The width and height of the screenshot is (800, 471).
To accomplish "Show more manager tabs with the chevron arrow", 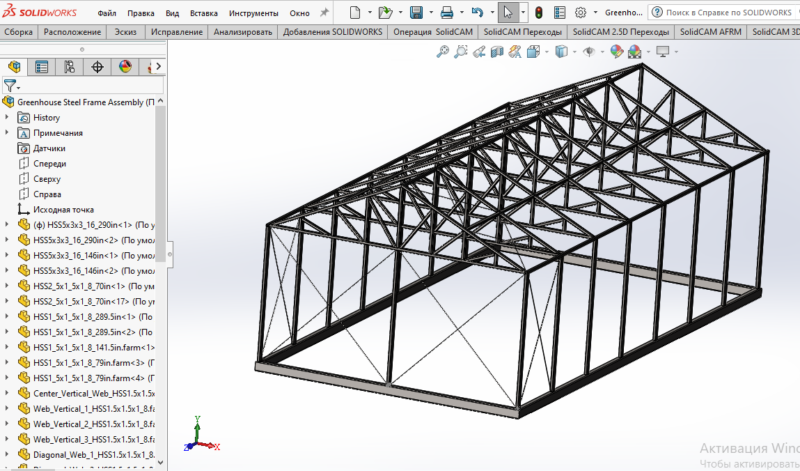I will [159, 66].
